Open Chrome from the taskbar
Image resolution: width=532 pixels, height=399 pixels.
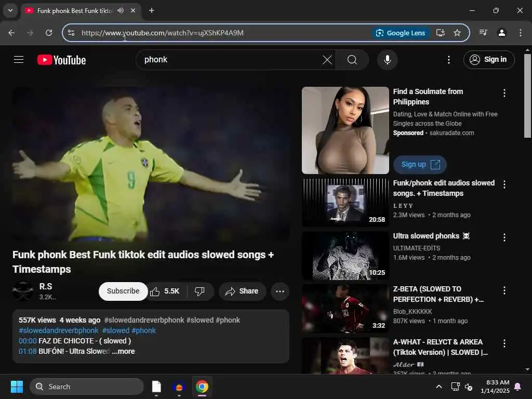202,387
